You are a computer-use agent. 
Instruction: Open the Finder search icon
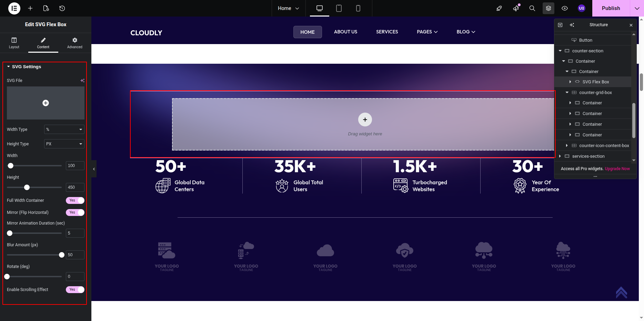click(x=532, y=8)
